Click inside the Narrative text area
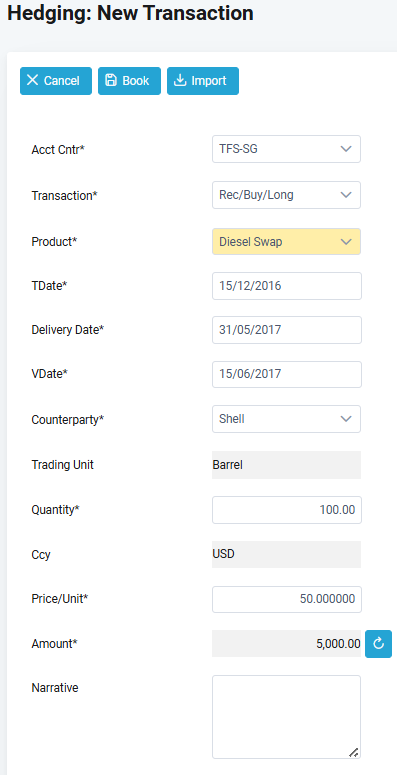Viewport: 397px width, 775px height. coord(286,717)
